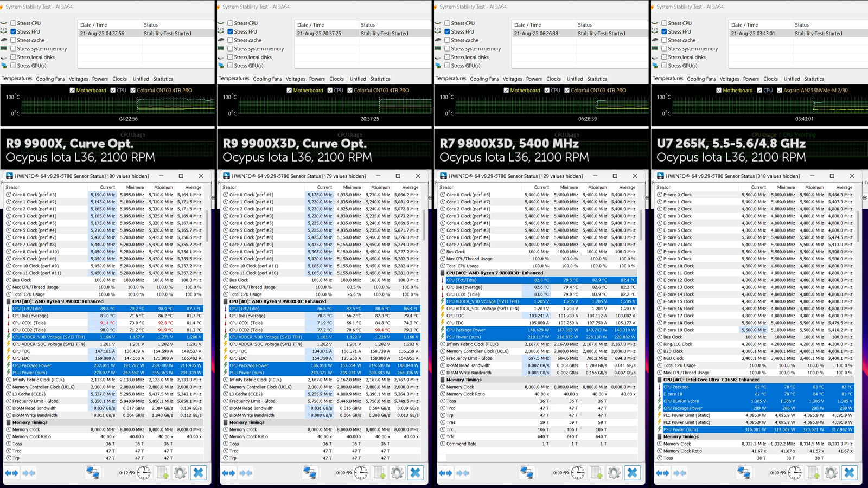Enable Stress CPU in first AIDA64 window (R9 9900X)

point(13,23)
